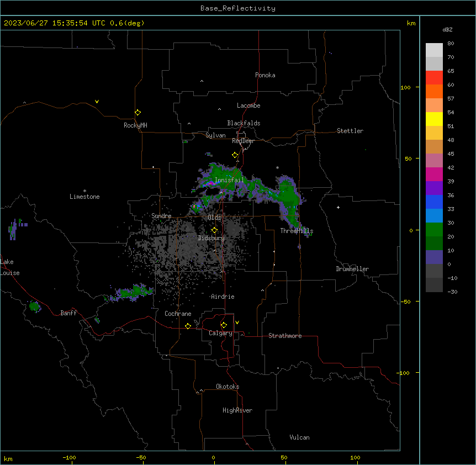The height and width of the screenshot is (465, 476).
Task: Click the Drumheller label
Action: pyautogui.click(x=352, y=269)
